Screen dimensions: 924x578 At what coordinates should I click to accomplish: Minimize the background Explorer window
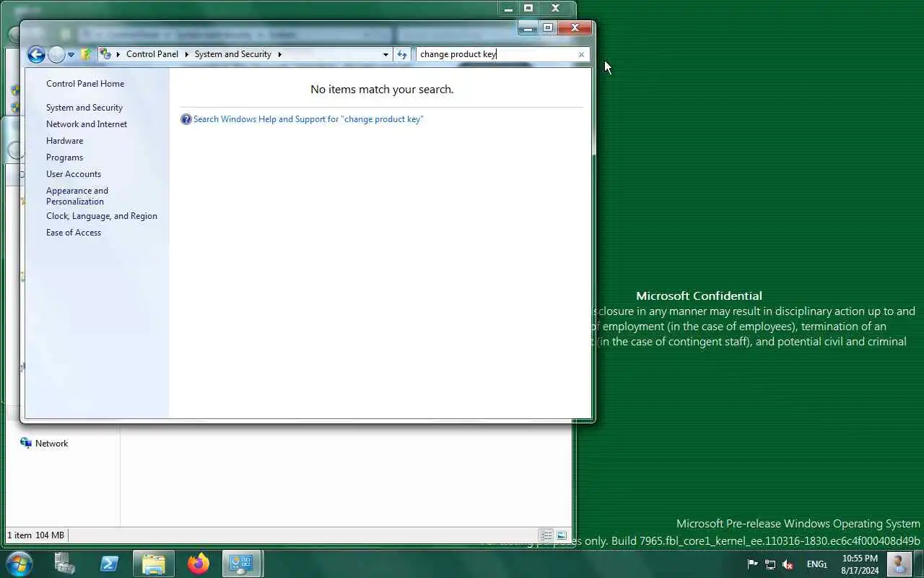509,9
